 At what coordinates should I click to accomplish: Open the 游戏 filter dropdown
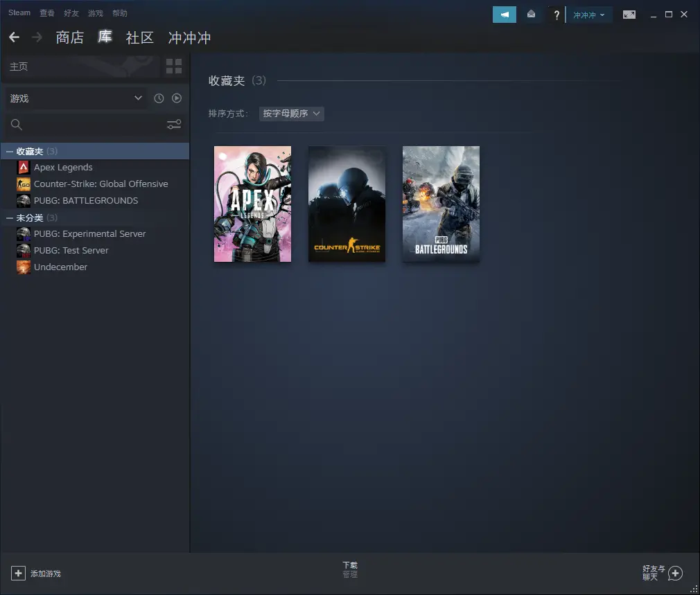click(x=76, y=98)
